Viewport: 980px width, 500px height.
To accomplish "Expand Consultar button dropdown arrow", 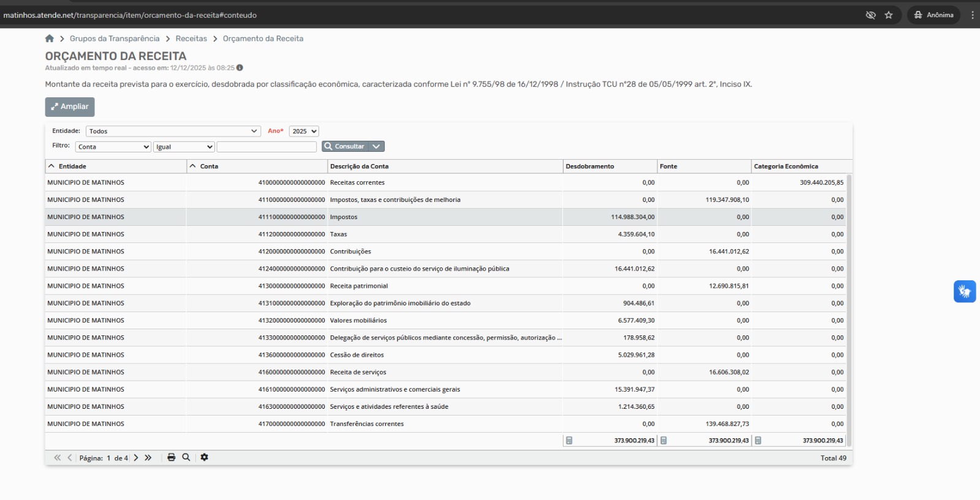I will click(x=377, y=146).
